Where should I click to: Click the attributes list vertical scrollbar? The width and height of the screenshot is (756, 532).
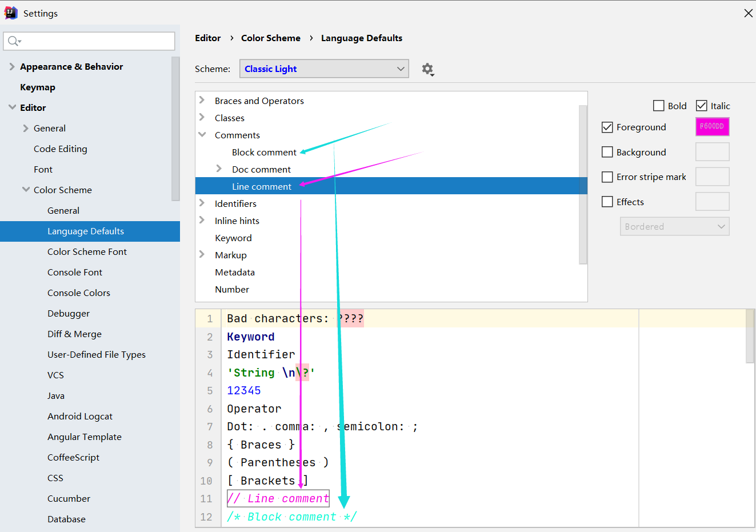click(x=583, y=185)
